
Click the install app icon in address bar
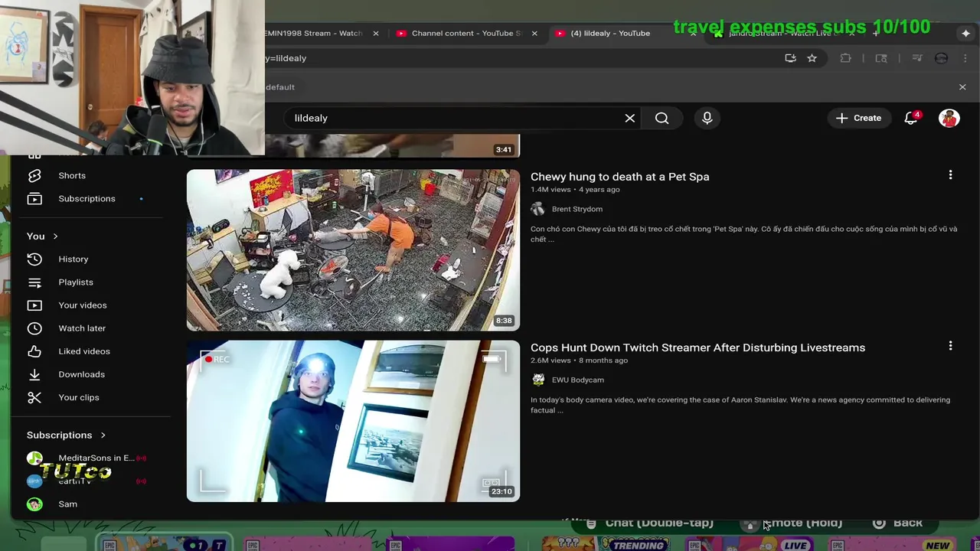pos(790,58)
